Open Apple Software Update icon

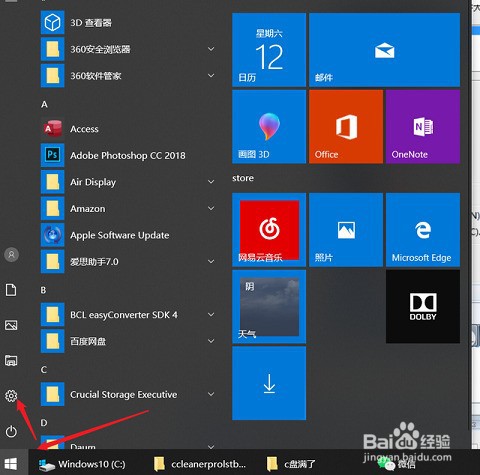point(52,235)
